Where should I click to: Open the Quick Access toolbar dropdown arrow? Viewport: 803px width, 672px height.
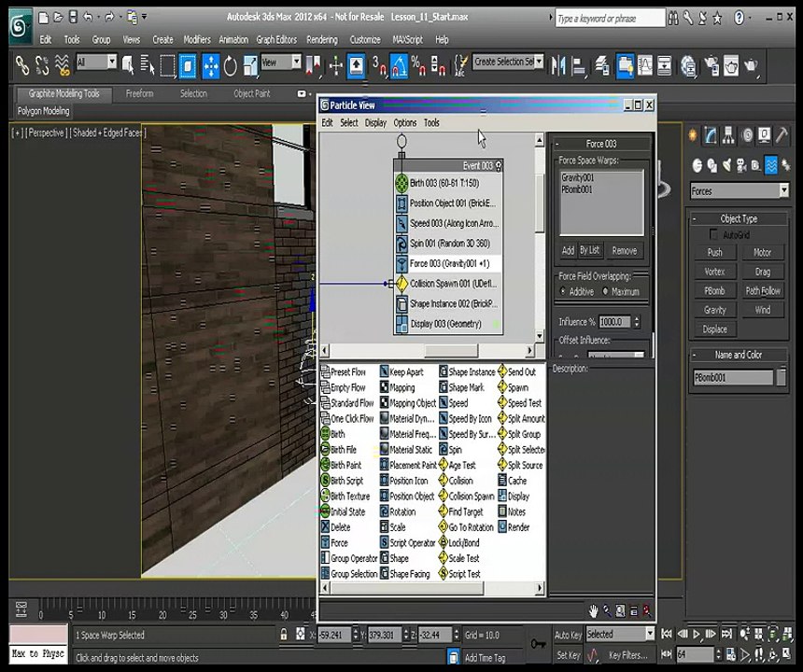click(145, 17)
